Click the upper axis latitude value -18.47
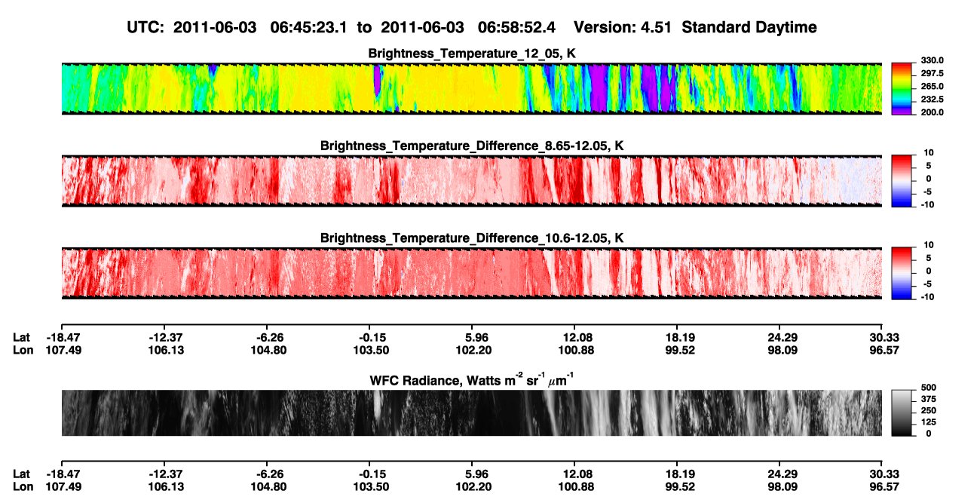 pyautogui.click(x=63, y=337)
